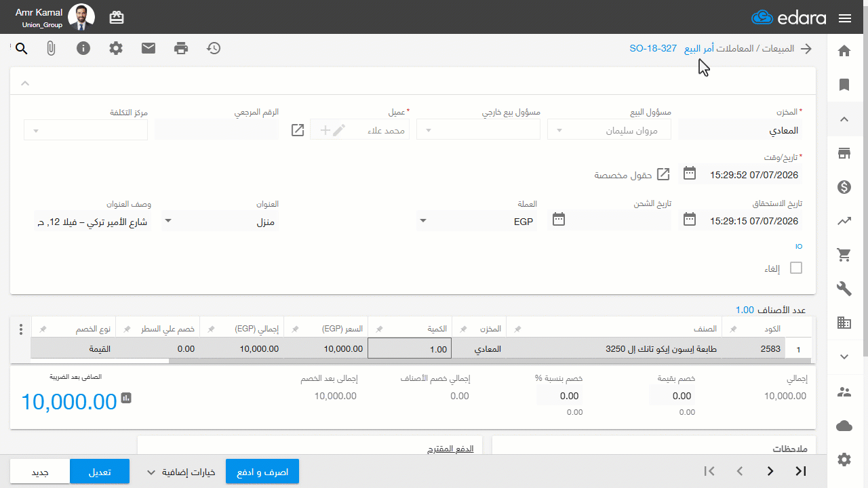868x488 pixels.
Task: Open the bookmarks icon in the sidebar
Action: [x=844, y=85]
